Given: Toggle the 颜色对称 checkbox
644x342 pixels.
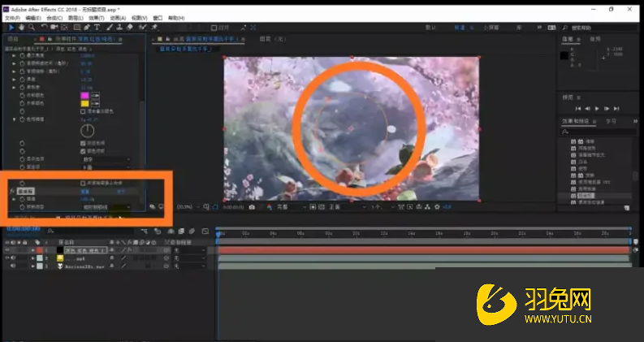Looking at the screenshot, I should [83, 151].
